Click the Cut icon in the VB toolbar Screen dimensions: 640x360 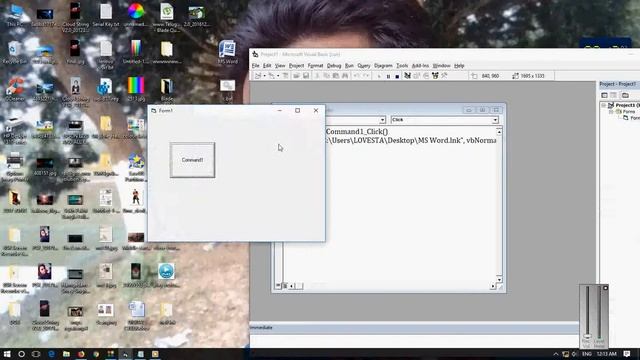tap(317, 76)
